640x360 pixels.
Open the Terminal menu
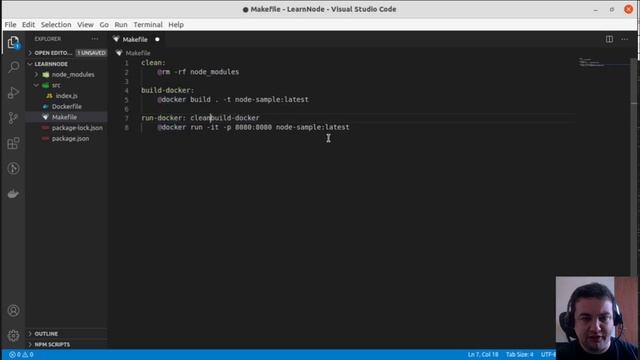pos(148,25)
